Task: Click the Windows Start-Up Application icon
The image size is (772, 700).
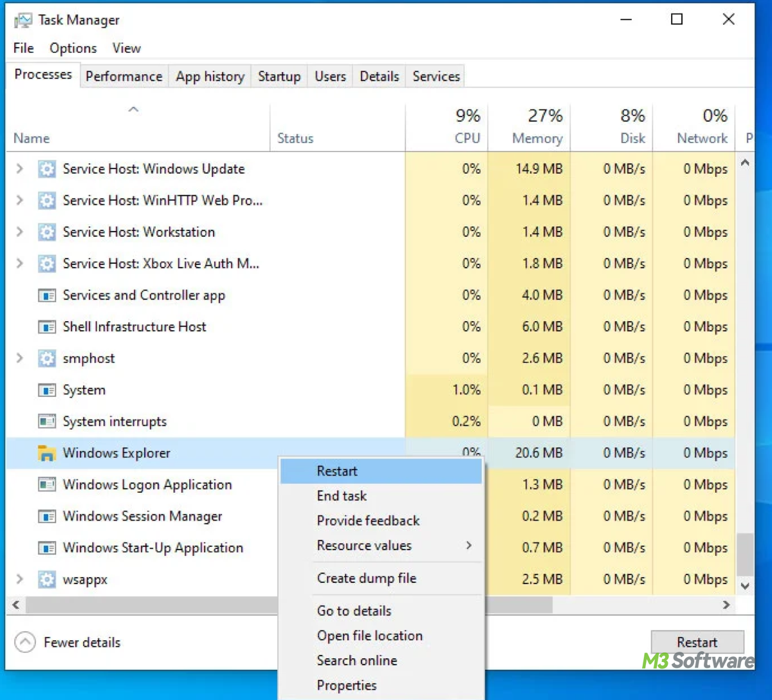Action: [46, 548]
